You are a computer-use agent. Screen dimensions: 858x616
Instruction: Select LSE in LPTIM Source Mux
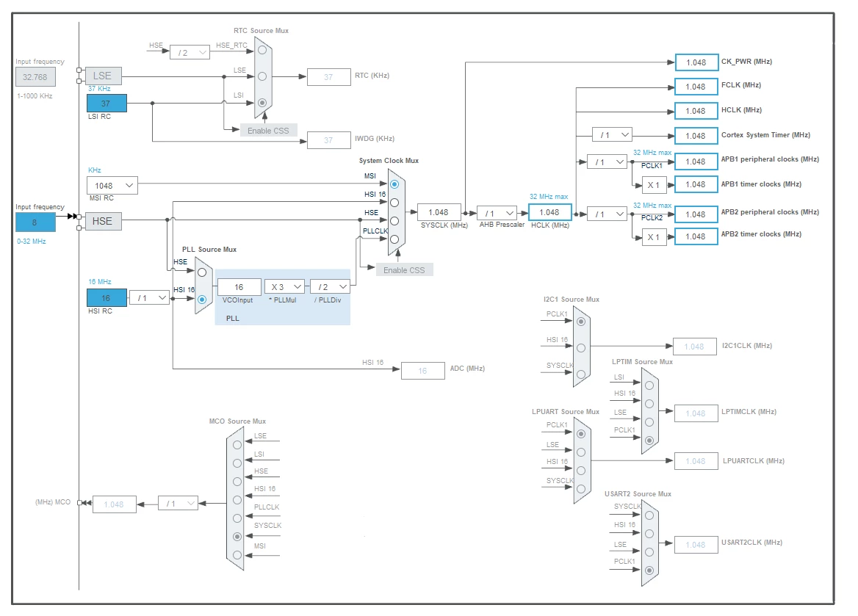coord(649,421)
